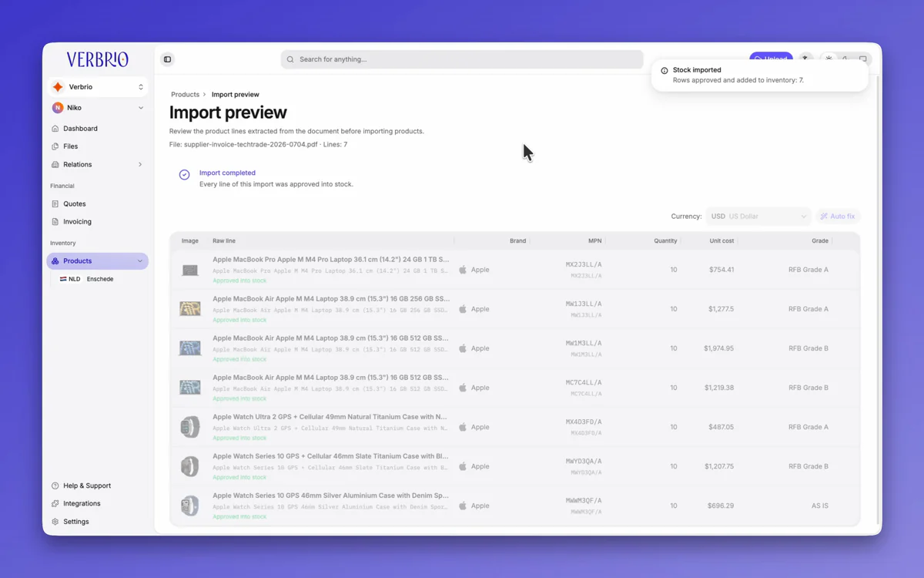Click Niko's avatar icon
Viewport: 924px width, 578px height.
click(x=58, y=108)
